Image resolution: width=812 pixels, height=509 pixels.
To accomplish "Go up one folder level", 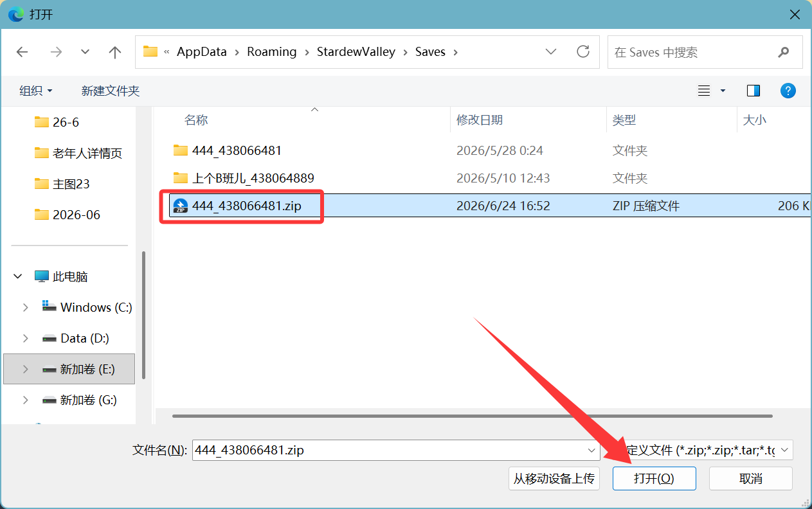I will [115, 52].
